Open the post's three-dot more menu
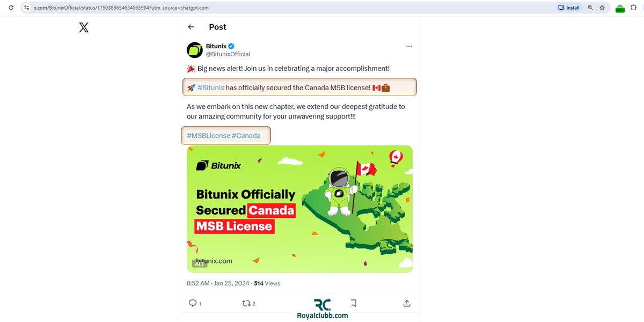This screenshot has height=322, width=644. [409, 46]
